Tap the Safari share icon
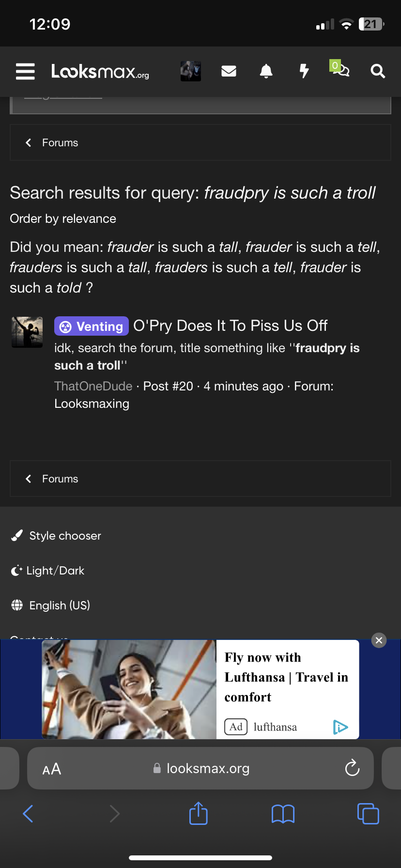 (x=199, y=814)
